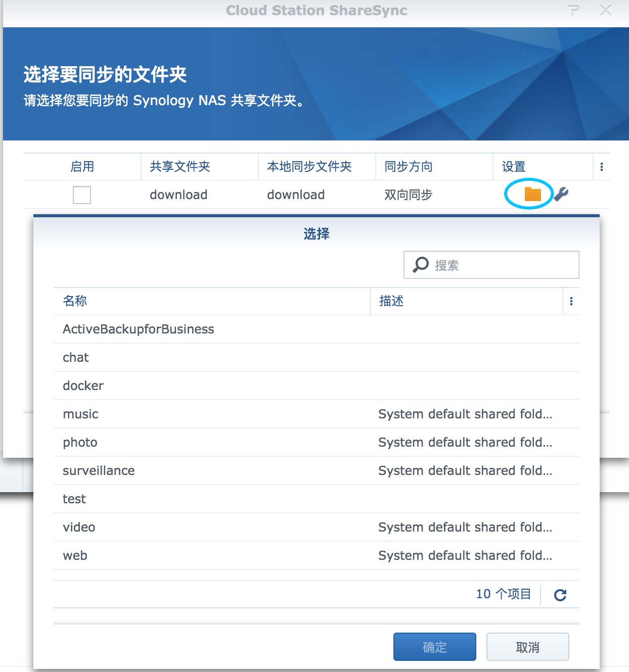
Task: Select the chat folder row
Action: tap(317, 358)
